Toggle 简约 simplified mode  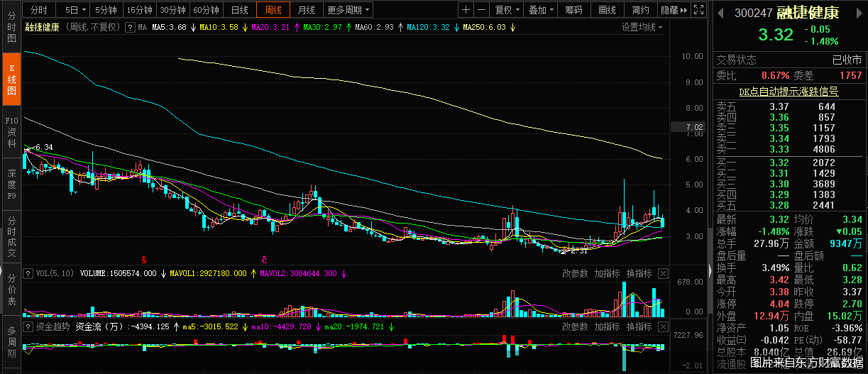pyautogui.click(x=640, y=10)
